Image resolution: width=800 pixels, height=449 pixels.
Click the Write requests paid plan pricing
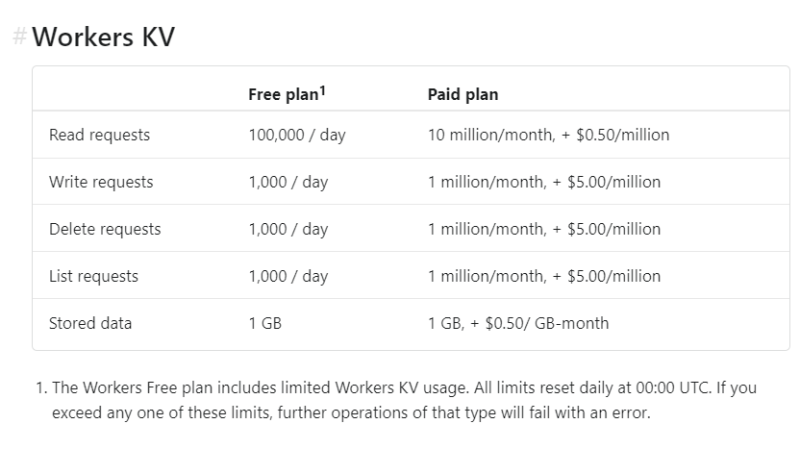coord(544,182)
